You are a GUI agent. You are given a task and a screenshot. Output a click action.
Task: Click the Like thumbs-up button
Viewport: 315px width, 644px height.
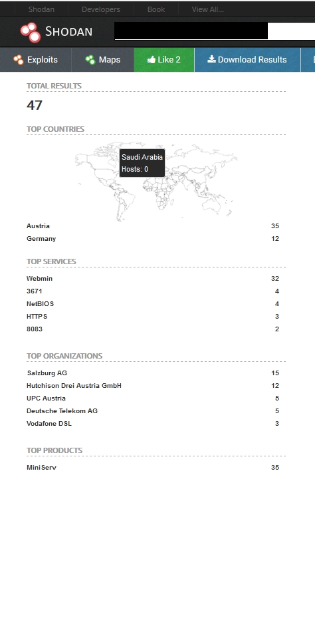point(164,60)
